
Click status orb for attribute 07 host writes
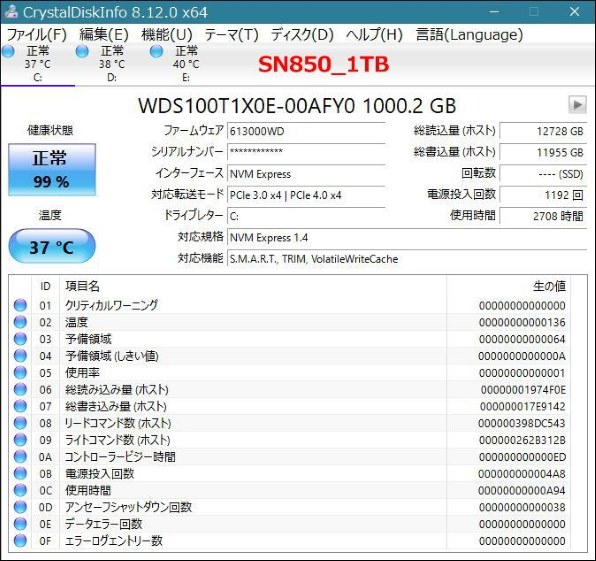click(x=20, y=406)
